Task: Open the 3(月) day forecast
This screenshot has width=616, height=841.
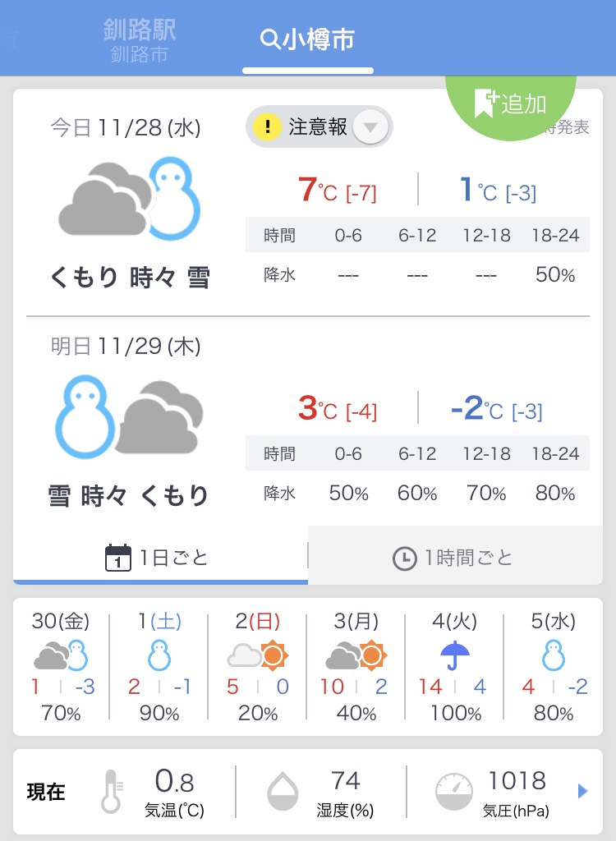Action: 356,666
